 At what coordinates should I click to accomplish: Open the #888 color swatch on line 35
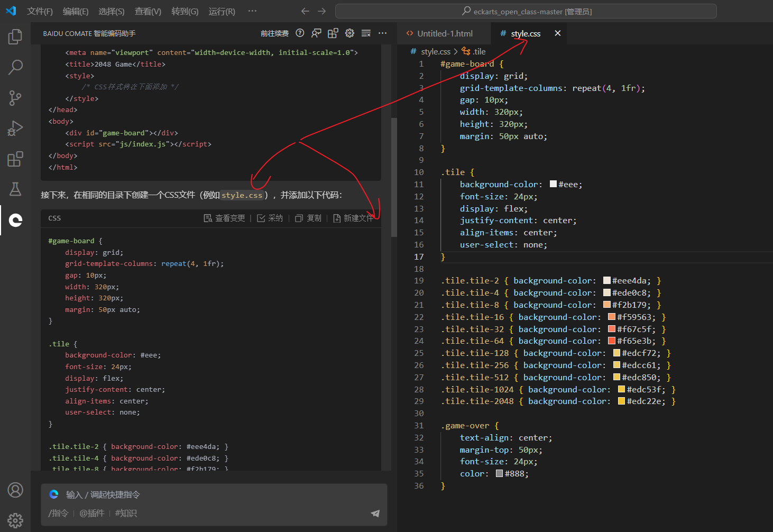click(499, 473)
